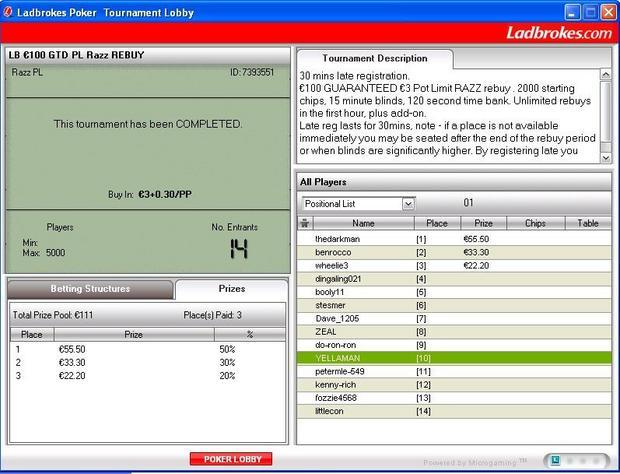Sort players by Table column header
620x474 pixels.
tap(588, 223)
